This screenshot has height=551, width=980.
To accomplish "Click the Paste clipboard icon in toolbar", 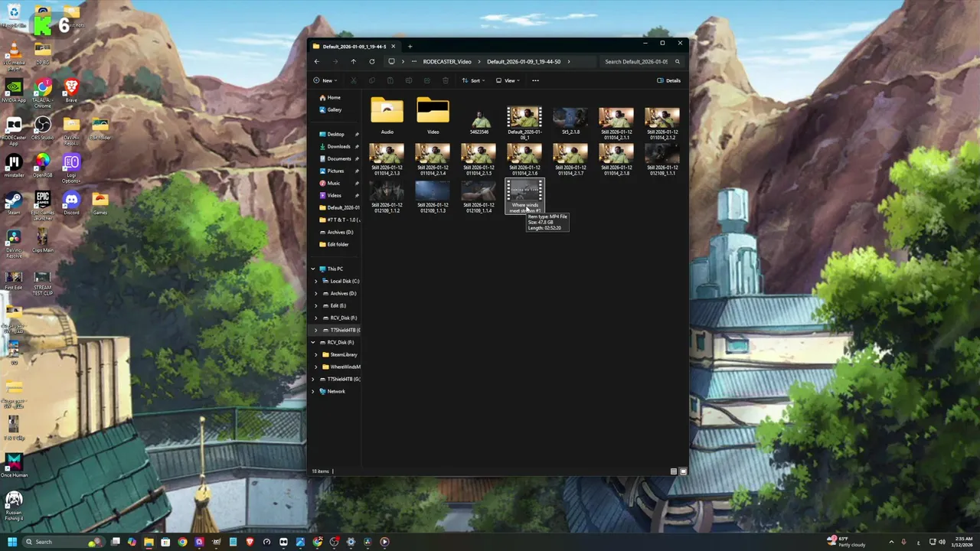I will point(390,80).
